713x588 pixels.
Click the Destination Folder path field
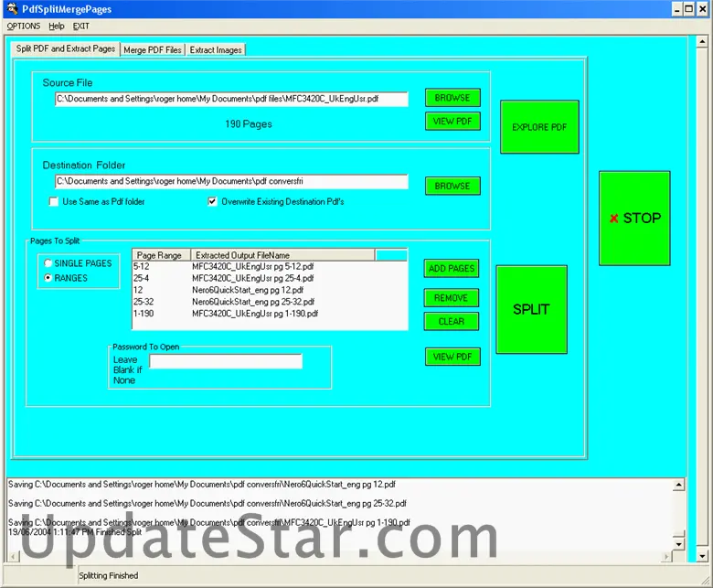[231, 181]
